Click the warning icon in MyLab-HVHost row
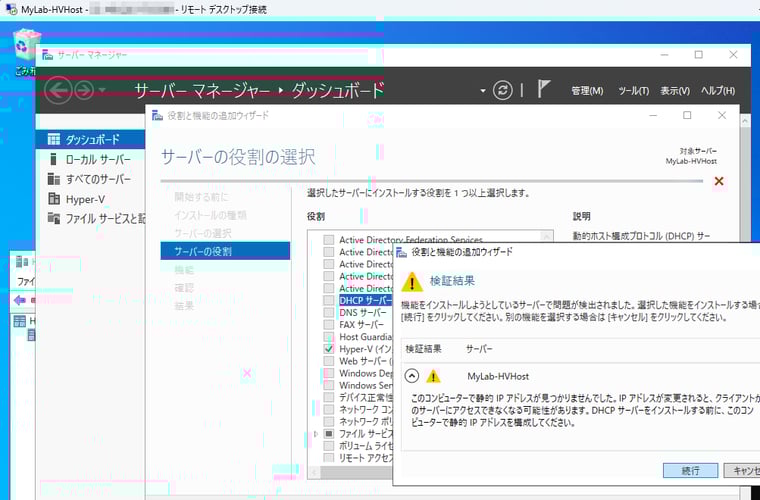Screen dimensions: 760x500 pos(433,376)
